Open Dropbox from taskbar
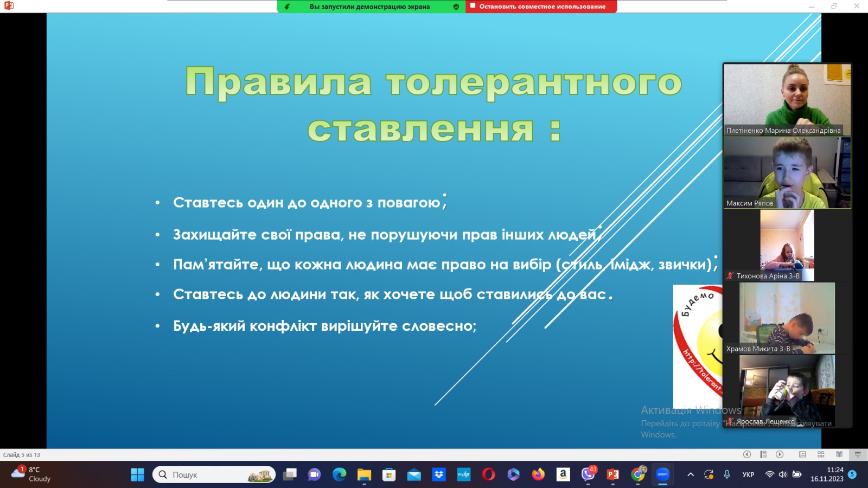 (x=439, y=474)
